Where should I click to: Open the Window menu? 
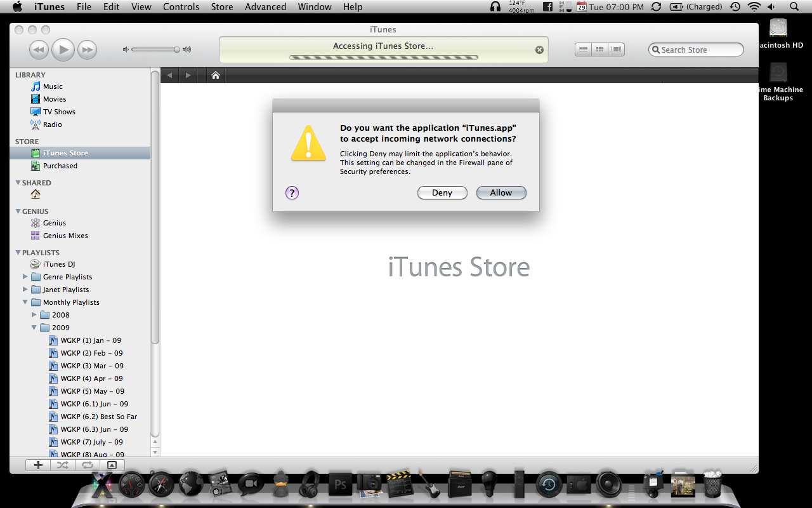pos(315,7)
